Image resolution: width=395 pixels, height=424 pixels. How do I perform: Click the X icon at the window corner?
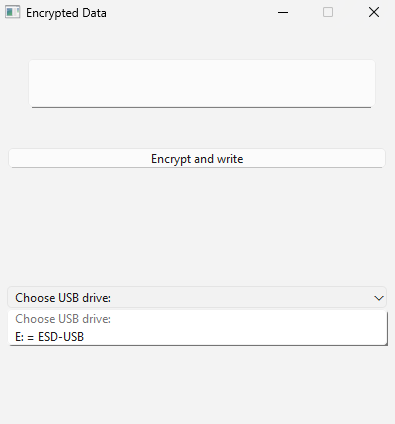tap(374, 12)
